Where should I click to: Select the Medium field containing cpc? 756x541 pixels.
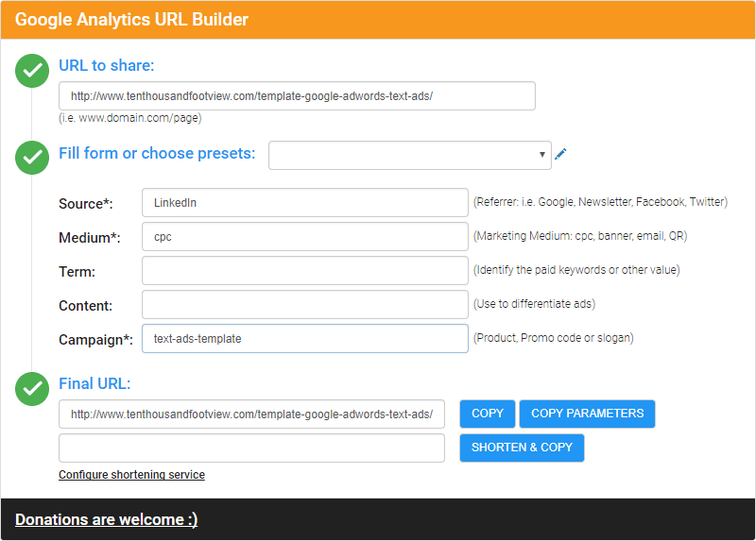[x=305, y=237]
